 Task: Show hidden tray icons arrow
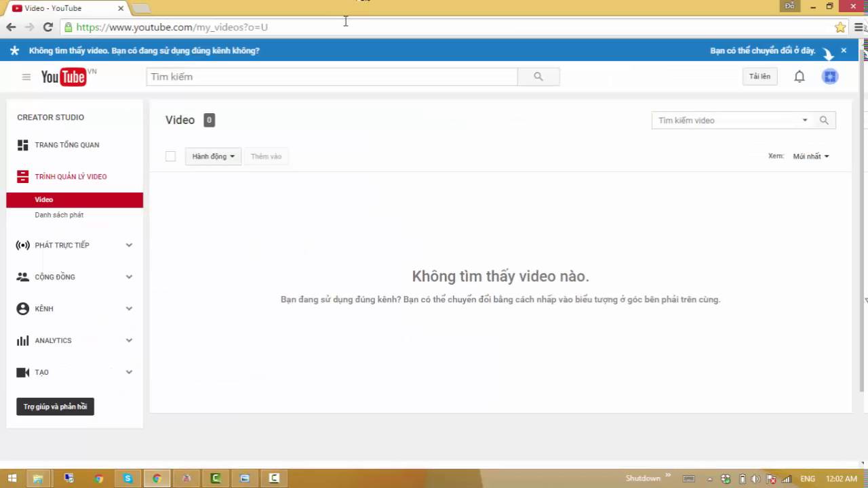pos(711,479)
